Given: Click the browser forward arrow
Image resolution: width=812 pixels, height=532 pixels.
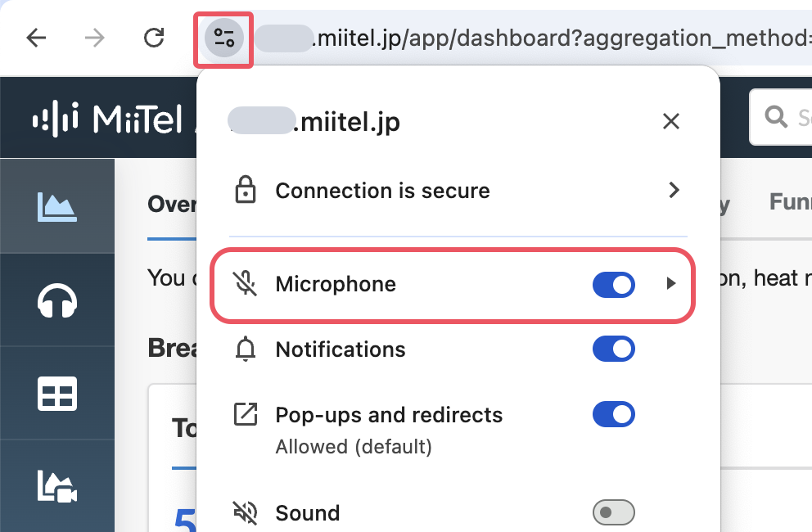Looking at the screenshot, I should pyautogui.click(x=95, y=38).
